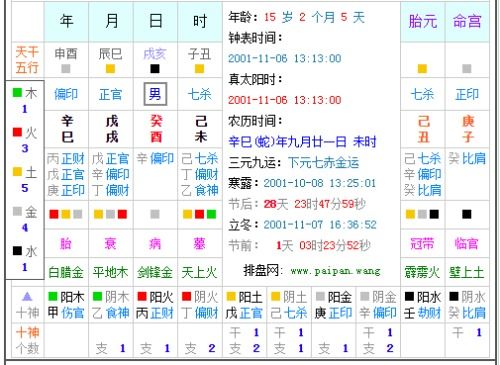The height and width of the screenshot is (365, 500).
Task: Click the 寒露 date 2001-10-08 13:25:01
Action: (320, 183)
